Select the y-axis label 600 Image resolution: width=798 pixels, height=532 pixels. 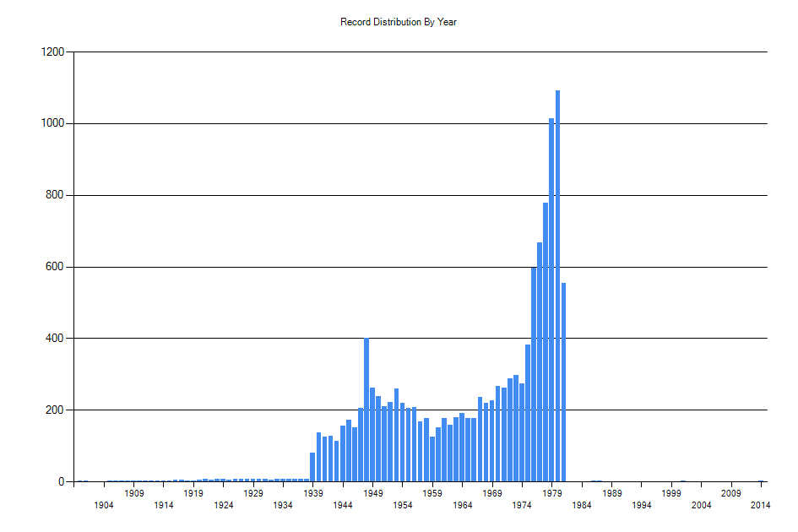[55, 267]
